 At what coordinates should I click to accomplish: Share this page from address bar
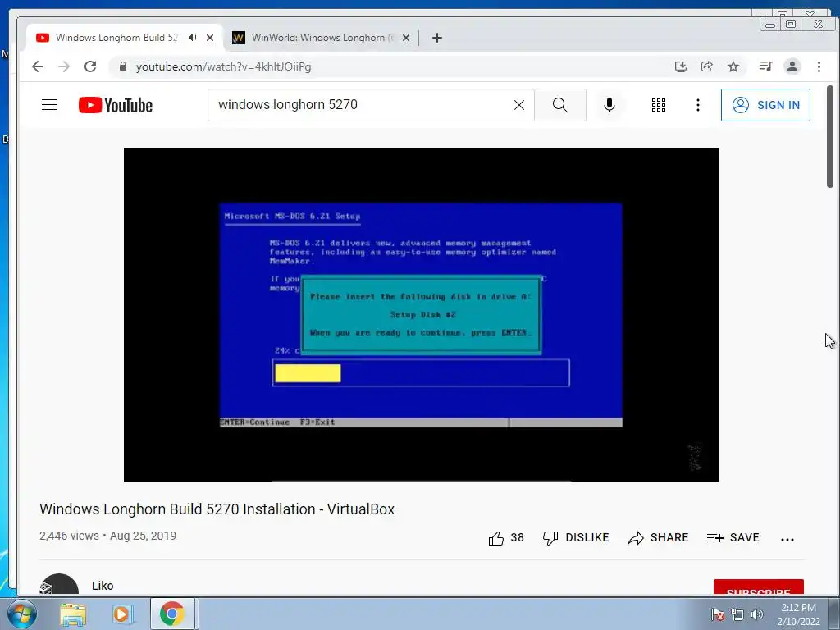[706, 66]
